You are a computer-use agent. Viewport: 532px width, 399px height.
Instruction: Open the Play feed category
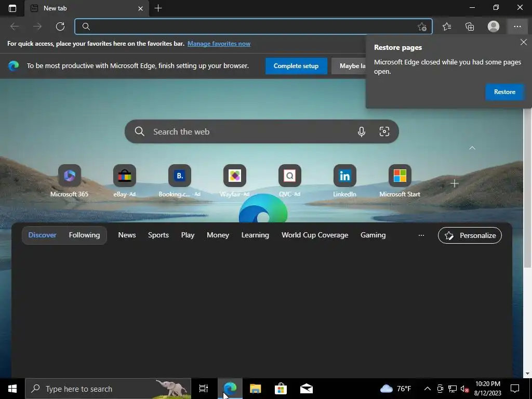point(188,235)
